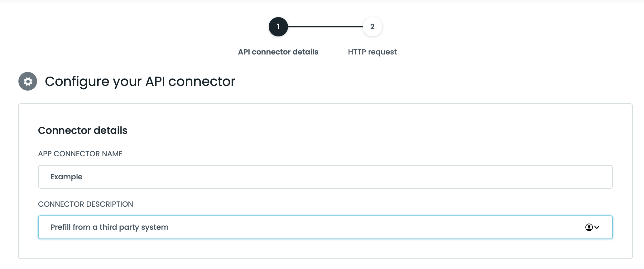Click the CONNECTOR DESCRIPTION label

[x=85, y=204]
